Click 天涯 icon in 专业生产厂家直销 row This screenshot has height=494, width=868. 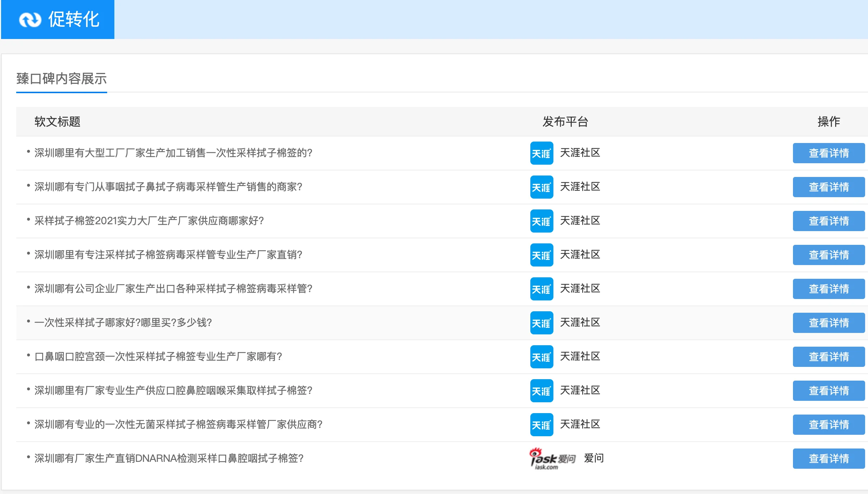click(x=542, y=255)
